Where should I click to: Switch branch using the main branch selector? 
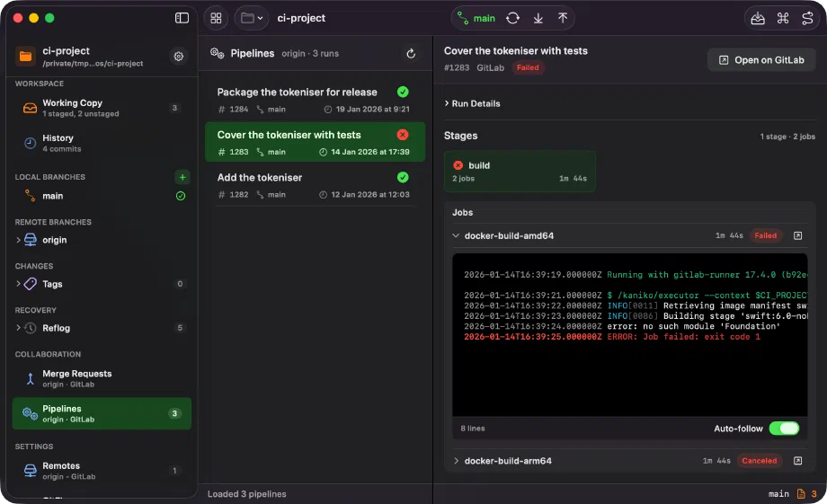476,19
